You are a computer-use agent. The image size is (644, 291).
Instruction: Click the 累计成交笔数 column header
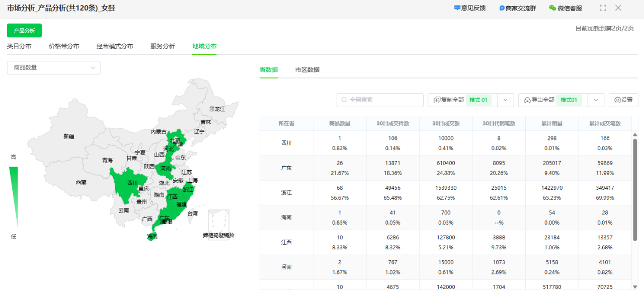click(605, 123)
